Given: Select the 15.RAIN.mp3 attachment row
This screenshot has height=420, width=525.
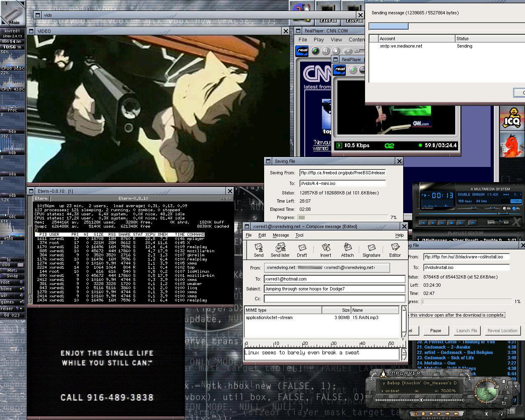Looking at the screenshot, I should pyautogui.click(x=322, y=317).
